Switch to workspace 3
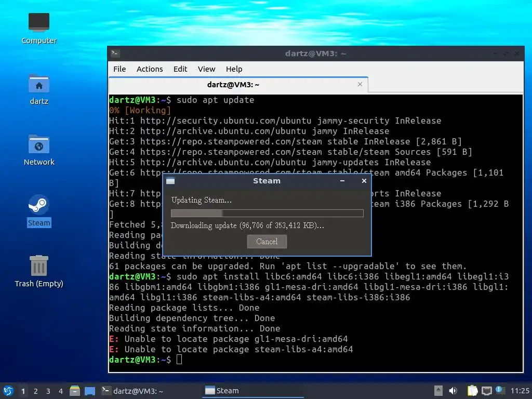 (x=48, y=391)
